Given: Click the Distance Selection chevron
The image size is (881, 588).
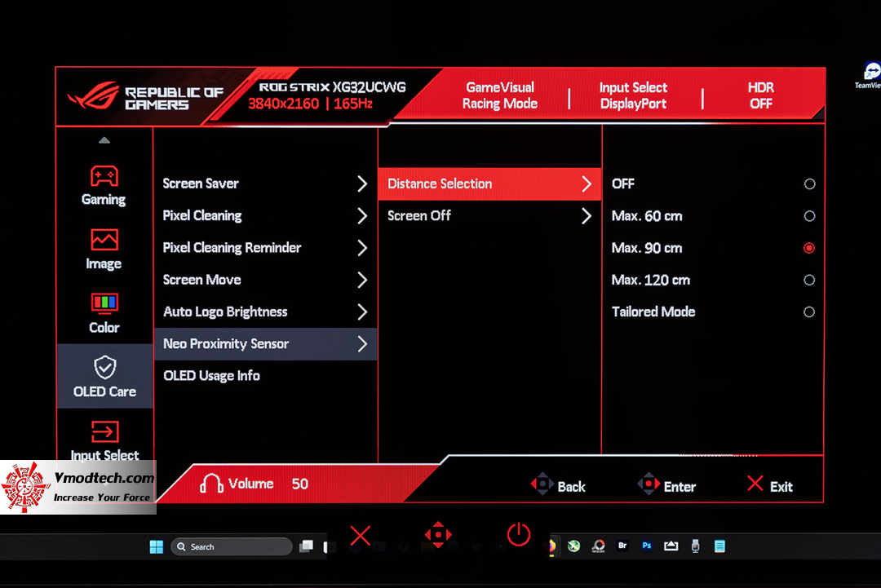Looking at the screenshot, I should [587, 183].
